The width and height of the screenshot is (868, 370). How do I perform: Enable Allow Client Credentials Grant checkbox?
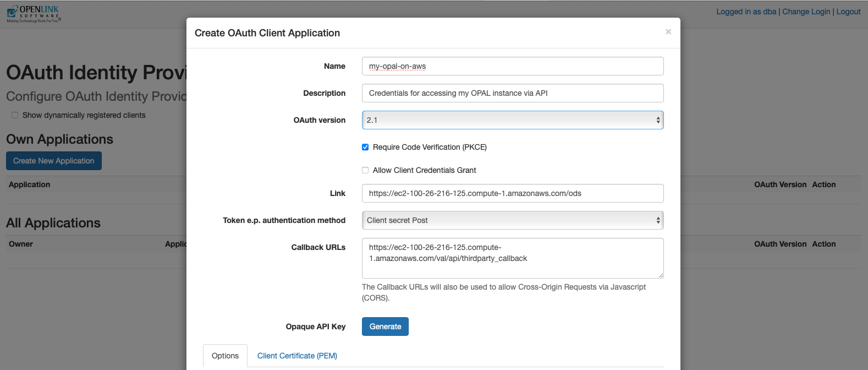click(x=365, y=170)
